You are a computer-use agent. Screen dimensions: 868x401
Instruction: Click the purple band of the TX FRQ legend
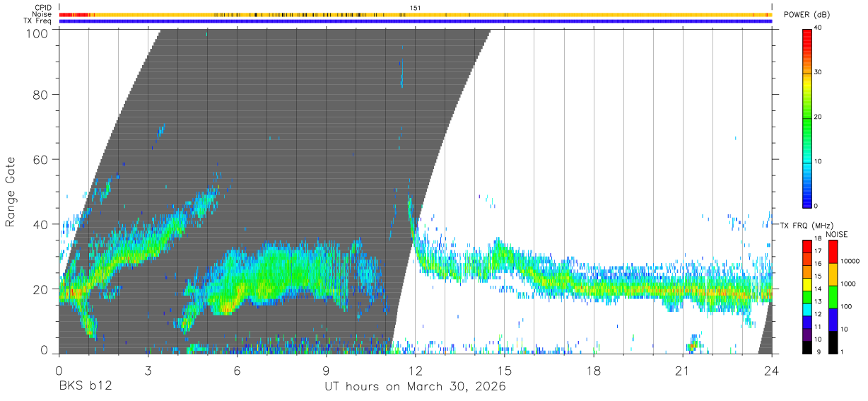point(807,335)
